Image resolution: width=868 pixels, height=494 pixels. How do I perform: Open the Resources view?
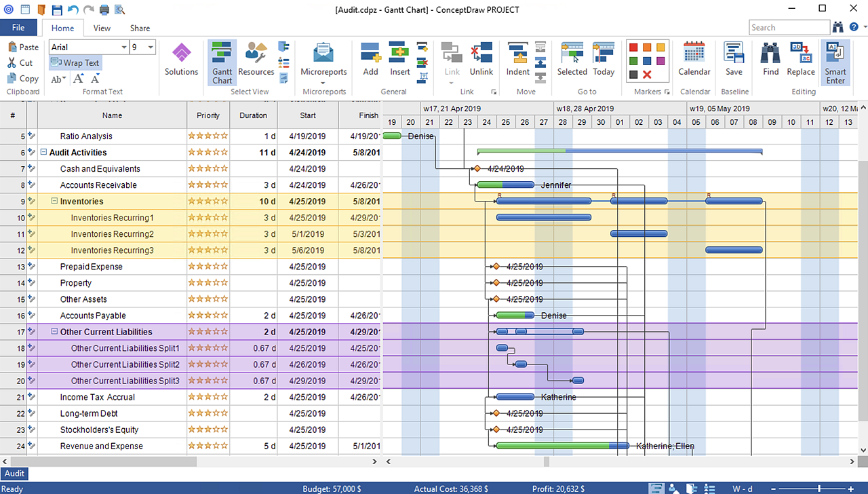pos(256,60)
